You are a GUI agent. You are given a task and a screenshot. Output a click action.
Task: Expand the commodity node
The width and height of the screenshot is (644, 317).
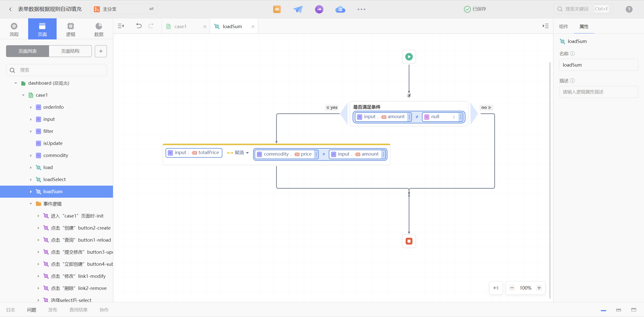point(31,155)
